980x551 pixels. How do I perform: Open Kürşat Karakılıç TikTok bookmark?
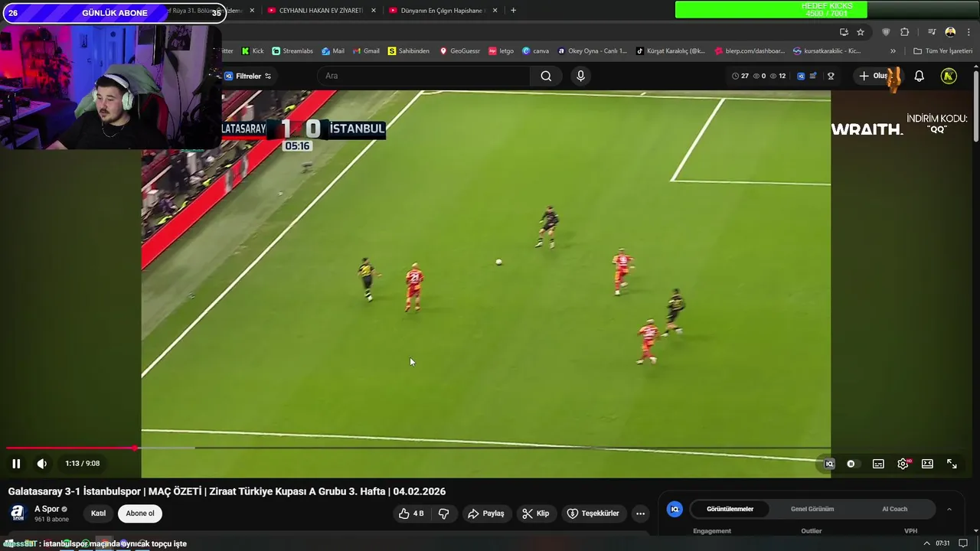point(671,51)
